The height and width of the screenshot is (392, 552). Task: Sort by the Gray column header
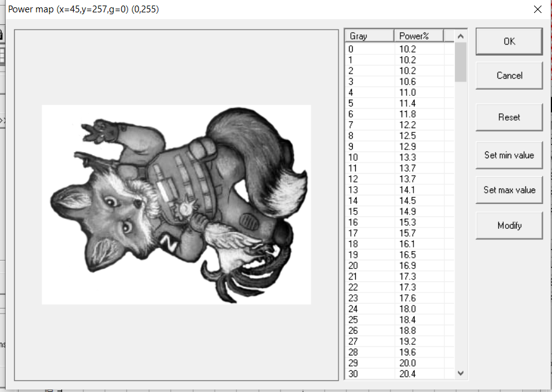(369, 36)
